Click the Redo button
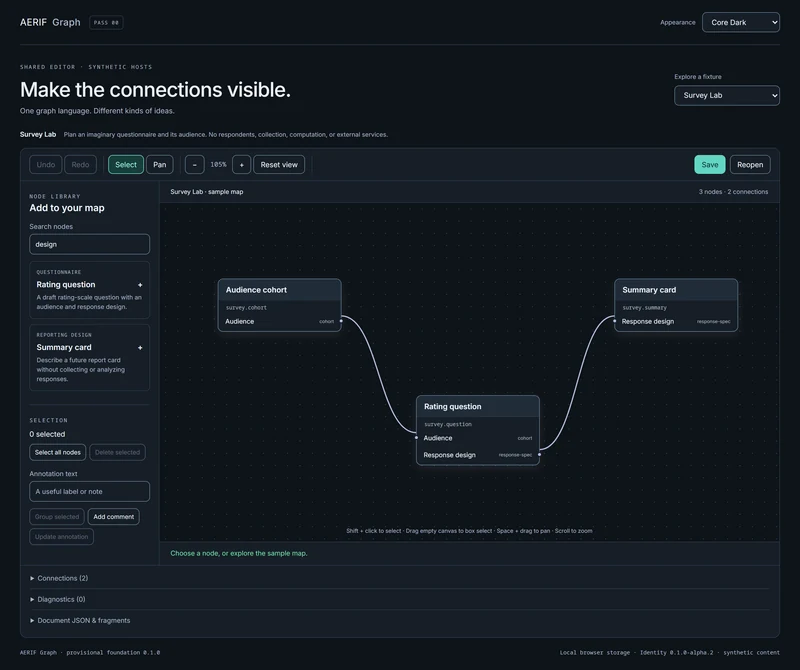This screenshot has width=800, height=670. (80, 165)
